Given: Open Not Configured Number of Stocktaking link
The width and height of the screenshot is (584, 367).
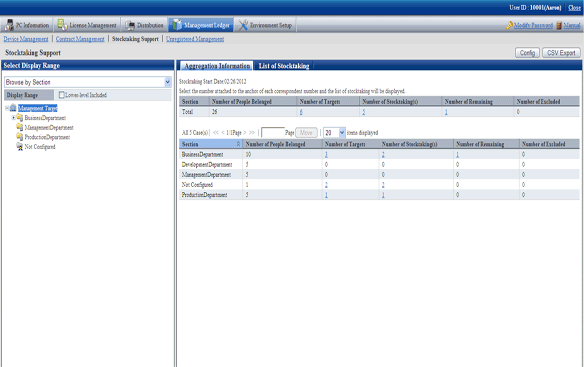Looking at the screenshot, I should 383,185.
